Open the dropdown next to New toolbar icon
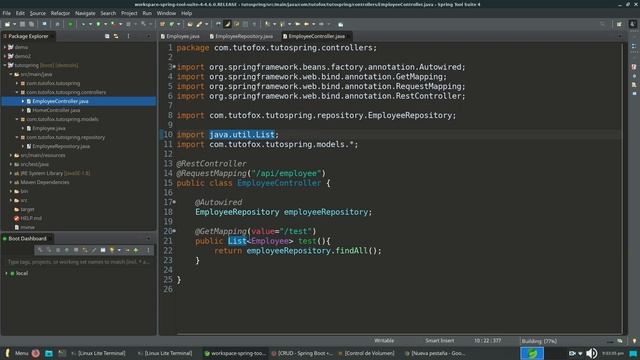640x360 pixels. [x=14, y=24]
